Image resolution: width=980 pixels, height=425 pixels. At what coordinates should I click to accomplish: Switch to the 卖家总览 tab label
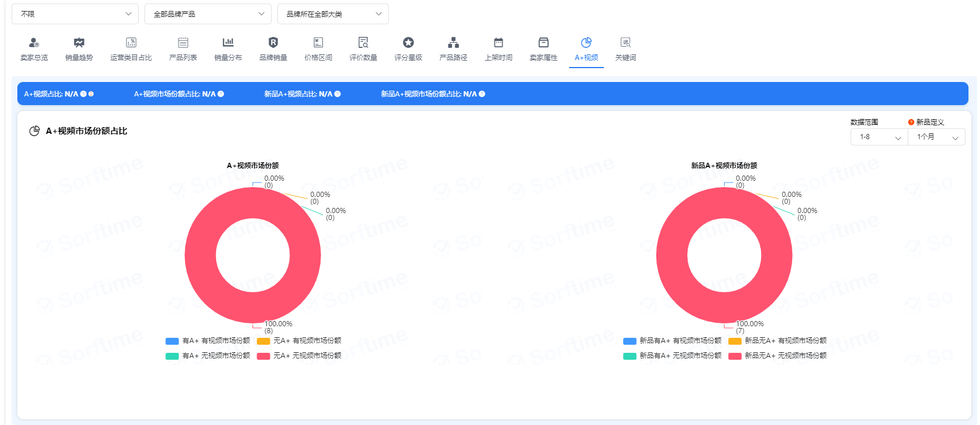pos(34,58)
